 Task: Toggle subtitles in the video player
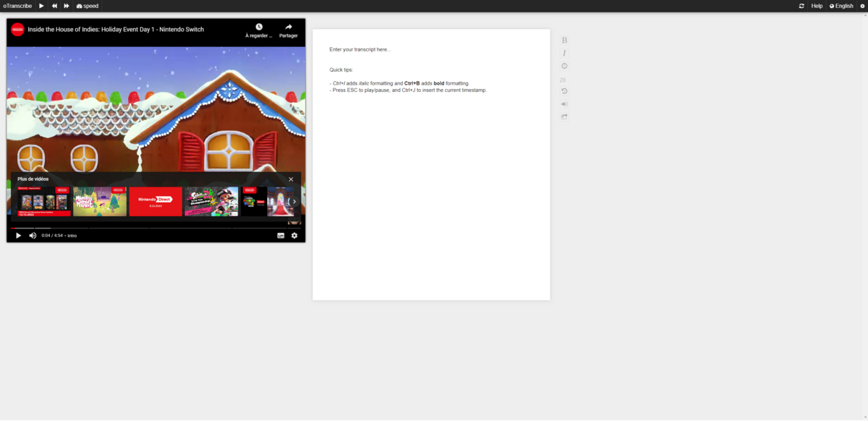point(281,236)
